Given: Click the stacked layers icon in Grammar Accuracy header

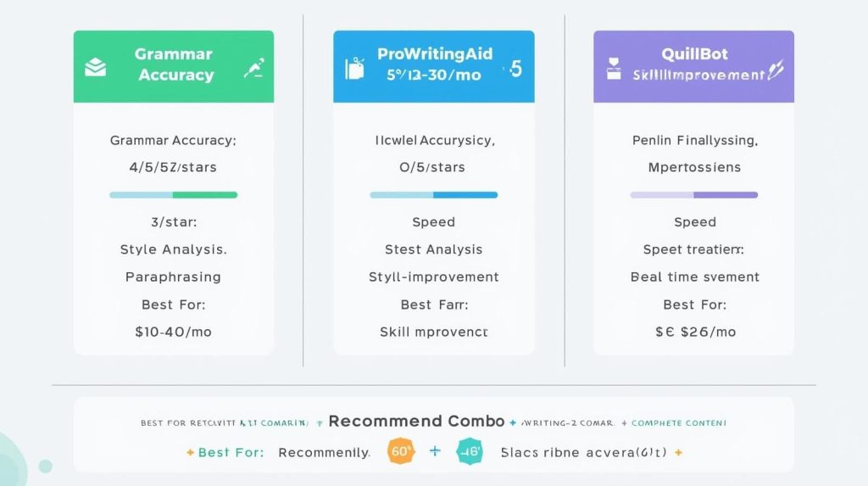Looking at the screenshot, I should 95,67.
